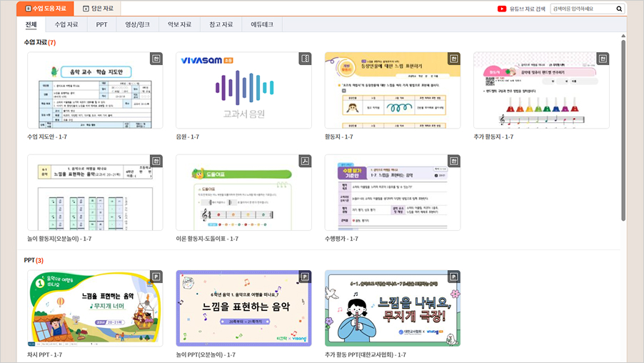Open the 놀이 활동지(오분놀이) thumbnail
644x363 pixels.
(95, 193)
